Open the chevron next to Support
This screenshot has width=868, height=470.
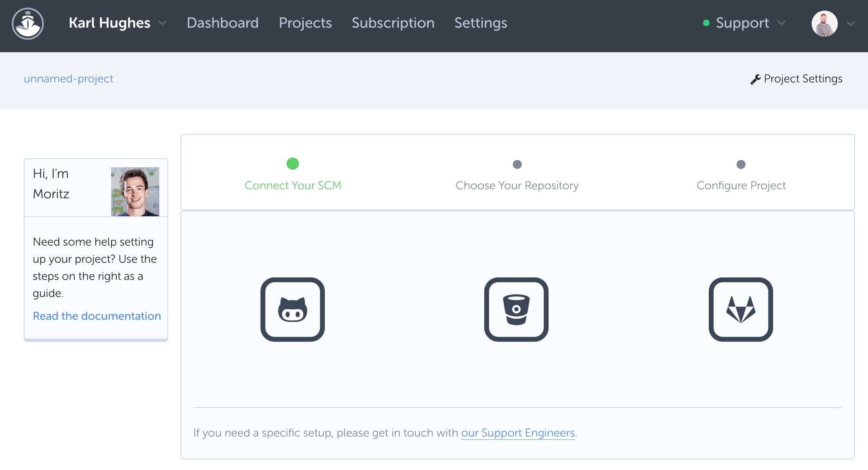pyautogui.click(x=781, y=23)
